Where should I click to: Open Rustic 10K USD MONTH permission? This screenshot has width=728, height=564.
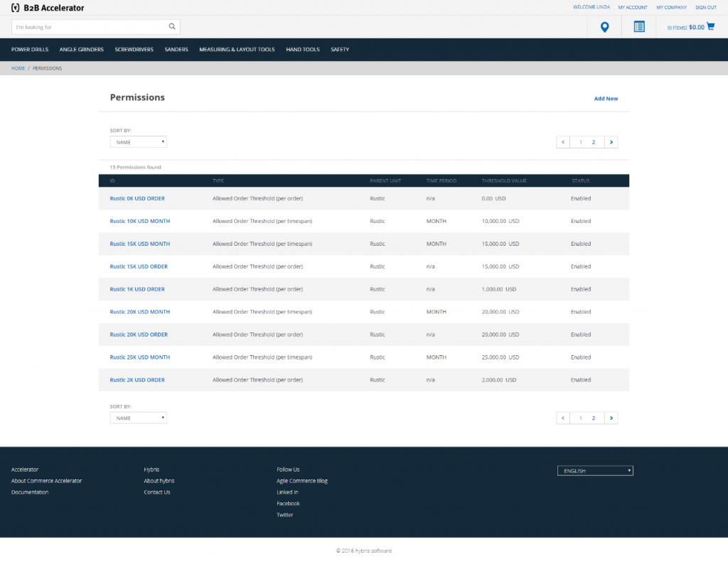tap(140, 221)
